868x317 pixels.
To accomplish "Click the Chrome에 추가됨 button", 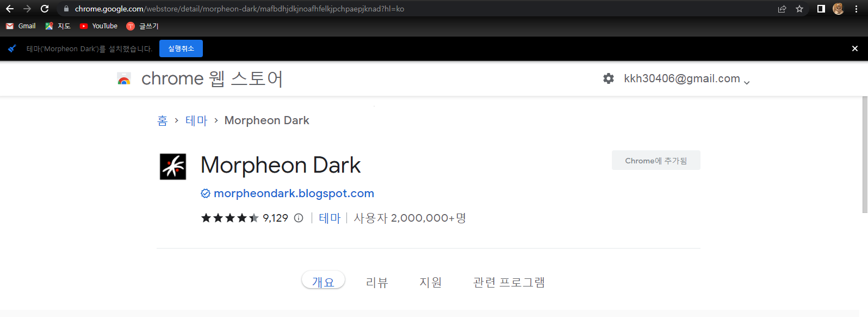I will 656,160.
